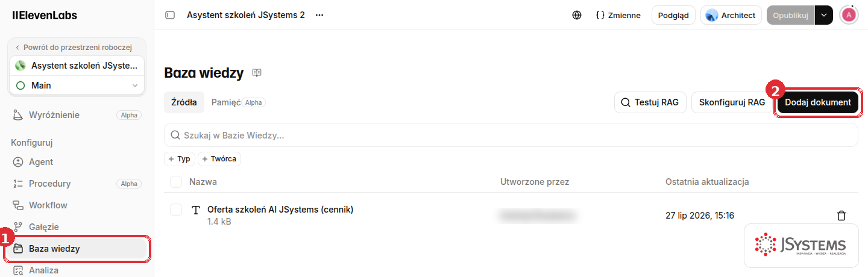Toggle the sidebar panel icon
Image resolution: width=868 pixels, height=277 pixels.
tap(170, 15)
